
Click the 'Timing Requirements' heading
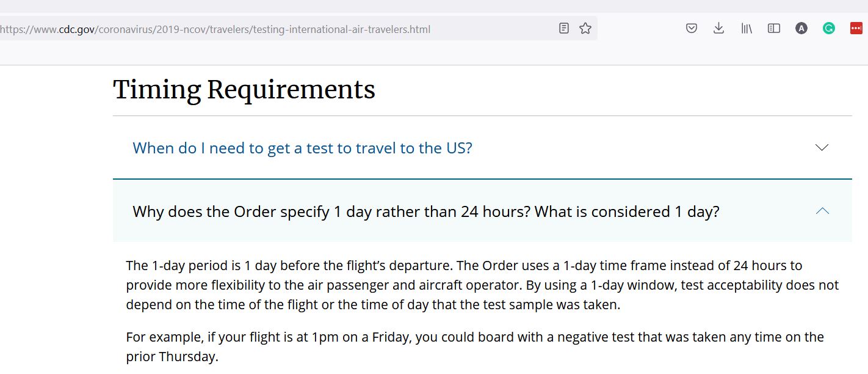pos(244,89)
